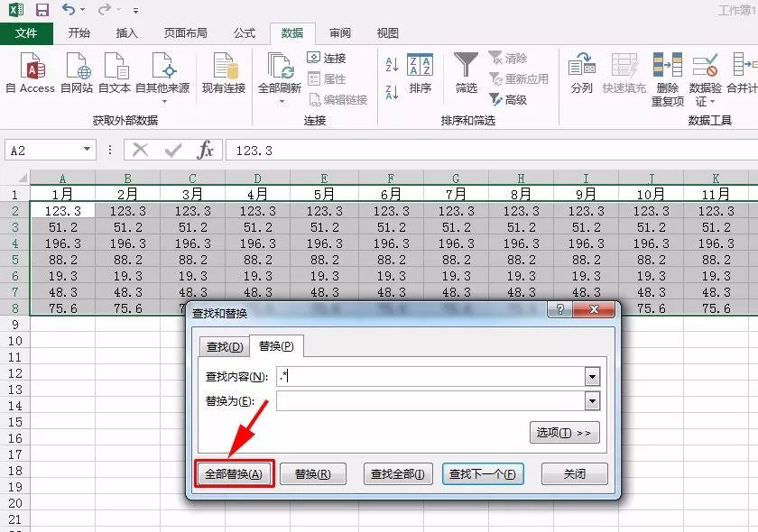
Task: Select column D header
Action: [257, 178]
